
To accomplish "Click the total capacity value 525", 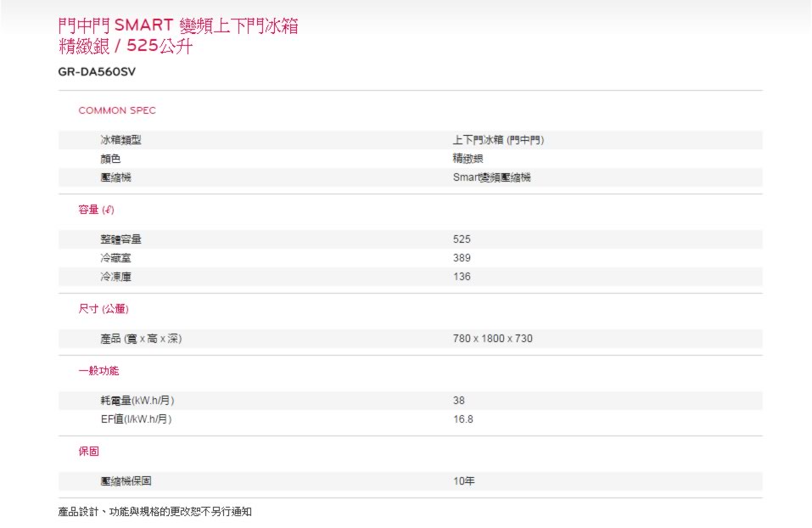I will click(x=462, y=239).
